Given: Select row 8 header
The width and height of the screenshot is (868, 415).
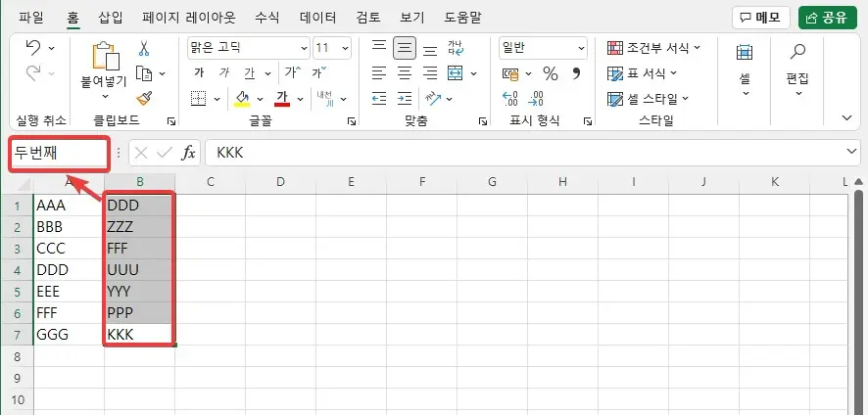Looking at the screenshot, I should click(x=18, y=356).
